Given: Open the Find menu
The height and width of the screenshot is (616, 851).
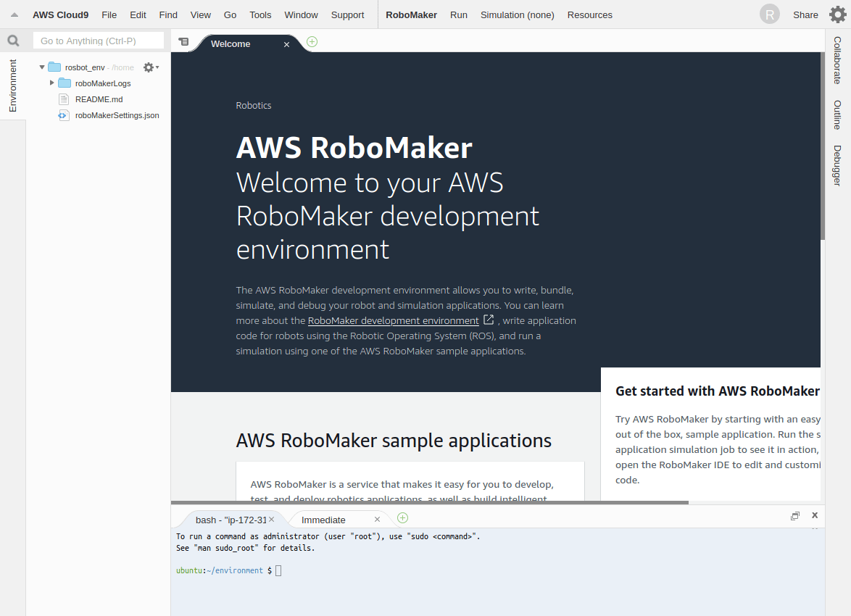Looking at the screenshot, I should coord(168,15).
